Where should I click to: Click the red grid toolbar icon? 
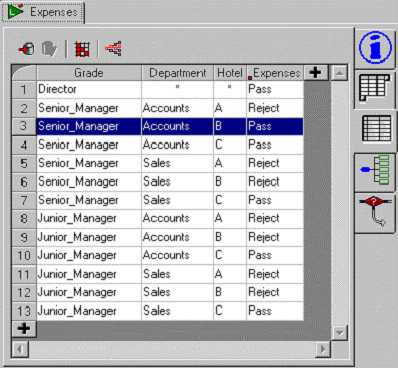tap(82, 49)
